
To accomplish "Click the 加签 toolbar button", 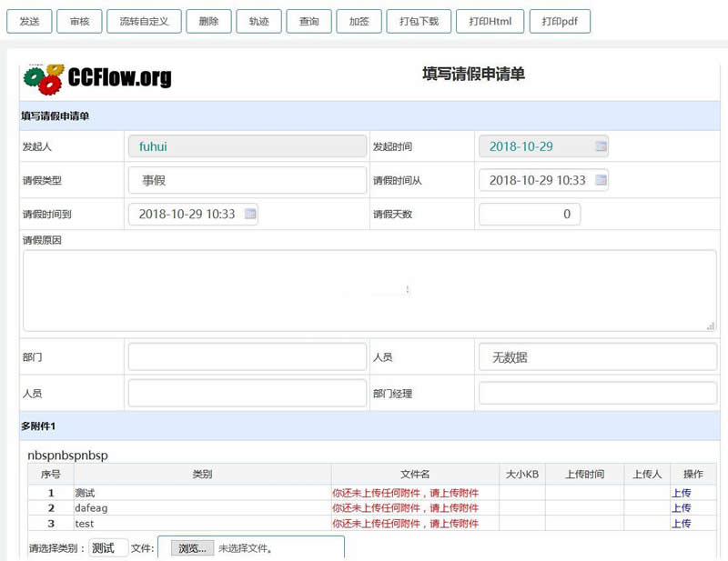I will 359,21.
